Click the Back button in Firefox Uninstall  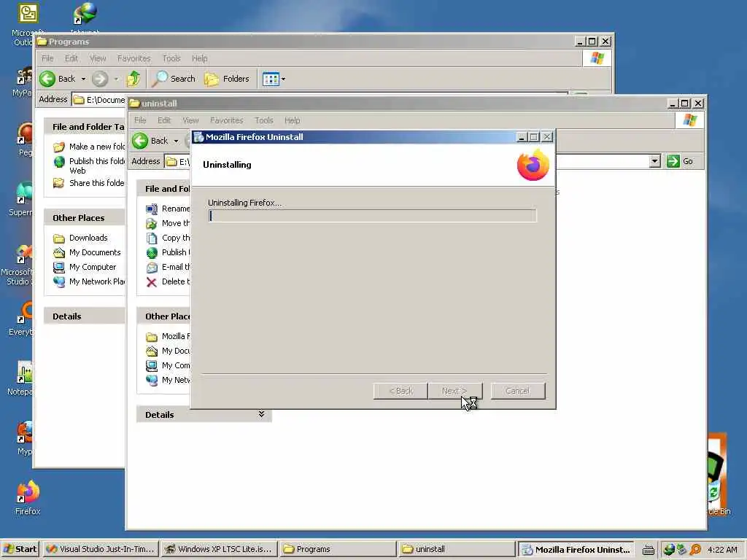coord(400,391)
